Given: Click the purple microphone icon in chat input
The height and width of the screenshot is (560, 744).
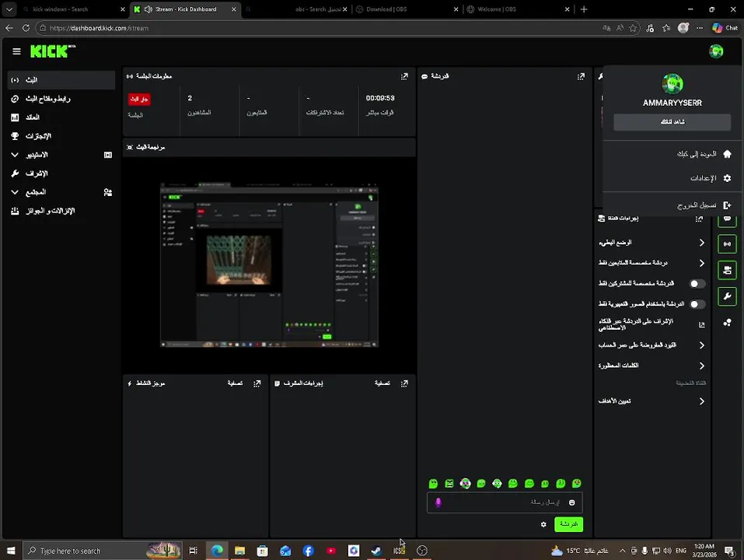Looking at the screenshot, I should pos(438,502).
